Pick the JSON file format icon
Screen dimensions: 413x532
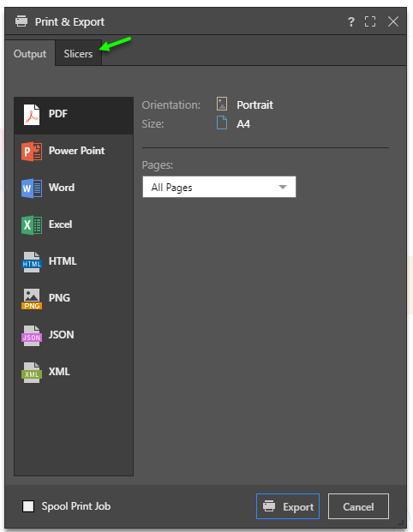pyautogui.click(x=32, y=336)
